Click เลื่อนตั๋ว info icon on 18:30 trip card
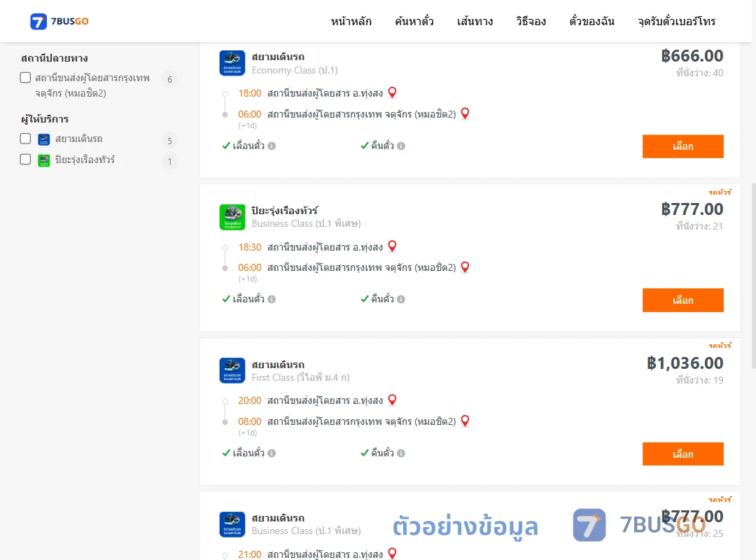Screen dimensions: 756x560 click(x=272, y=299)
